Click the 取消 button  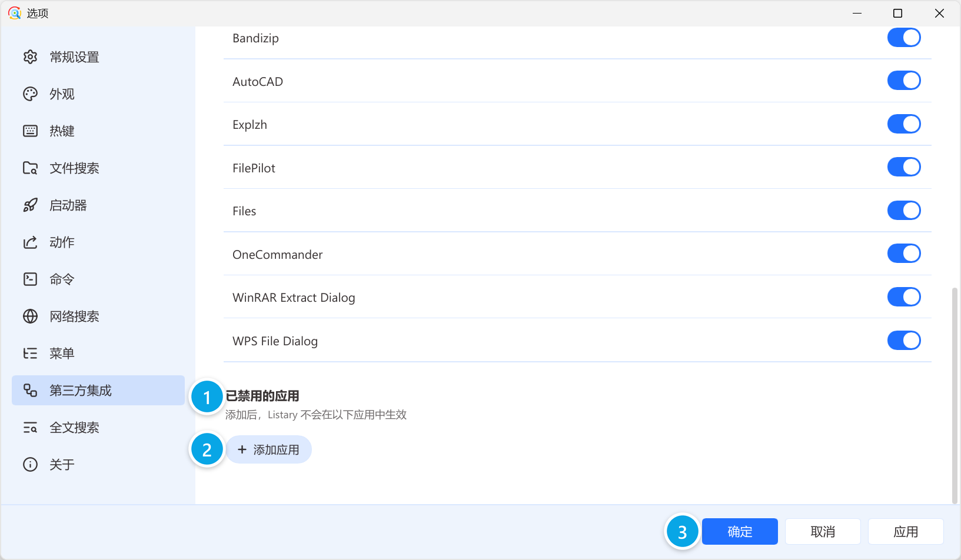[823, 532]
